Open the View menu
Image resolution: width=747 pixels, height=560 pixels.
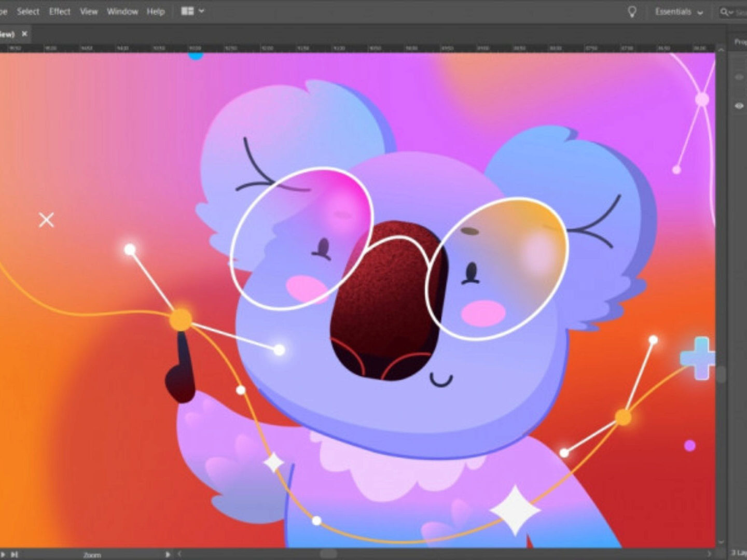[x=89, y=11]
